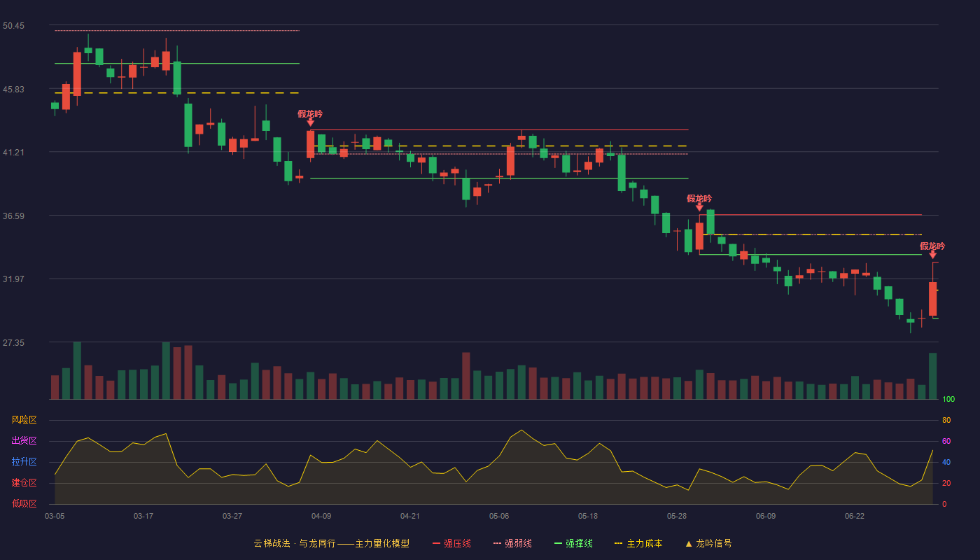This screenshot has height=560, width=980.
Task: Select the 31.97 price axis label
Action: click(x=13, y=279)
